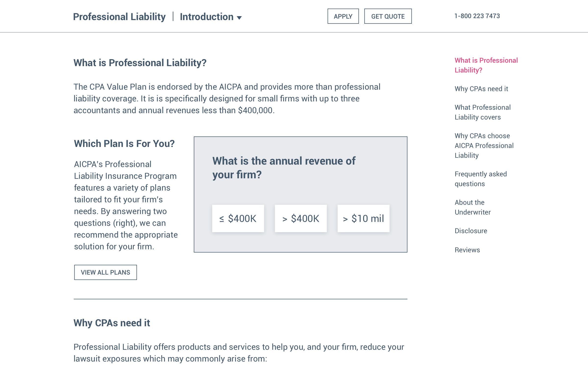
Task: Click the 'Why CPAs need it' section heading
Action: [112, 323]
